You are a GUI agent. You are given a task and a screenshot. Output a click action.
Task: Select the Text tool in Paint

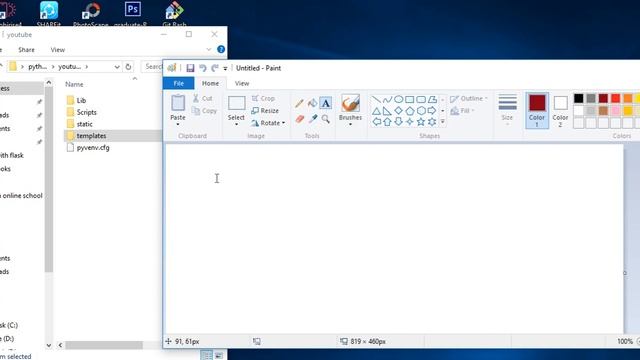325,103
